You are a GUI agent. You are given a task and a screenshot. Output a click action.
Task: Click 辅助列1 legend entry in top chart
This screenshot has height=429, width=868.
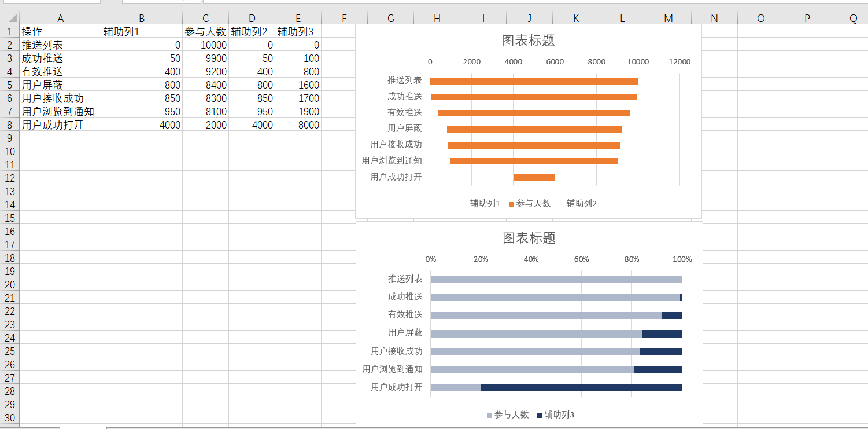[485, 203]
